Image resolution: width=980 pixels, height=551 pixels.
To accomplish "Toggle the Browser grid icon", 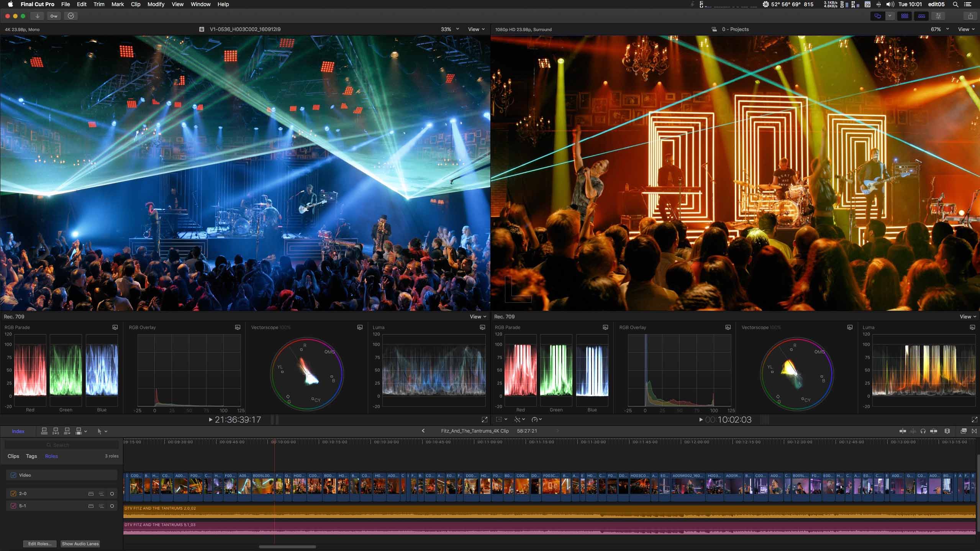I will 905,16.
